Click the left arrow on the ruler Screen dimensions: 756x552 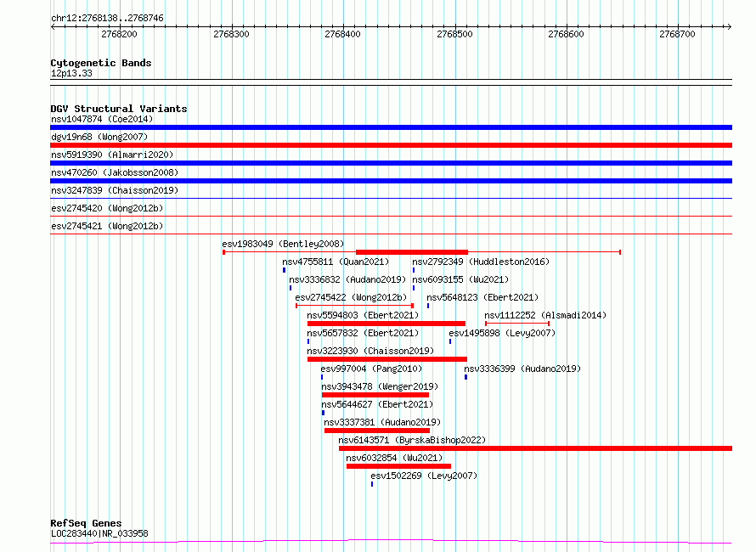click(x=53, y=27)
